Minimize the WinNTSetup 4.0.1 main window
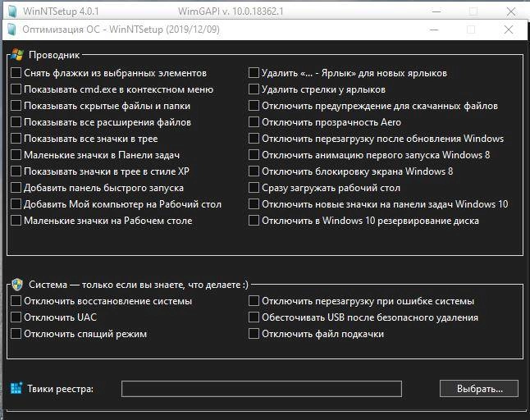This screenshot has height=420, width=530. click(x=436, y=11)
